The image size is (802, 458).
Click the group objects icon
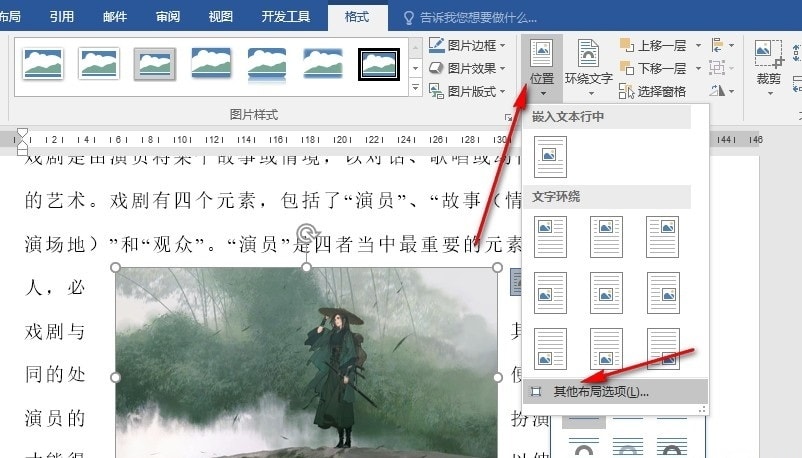point(722,68)
